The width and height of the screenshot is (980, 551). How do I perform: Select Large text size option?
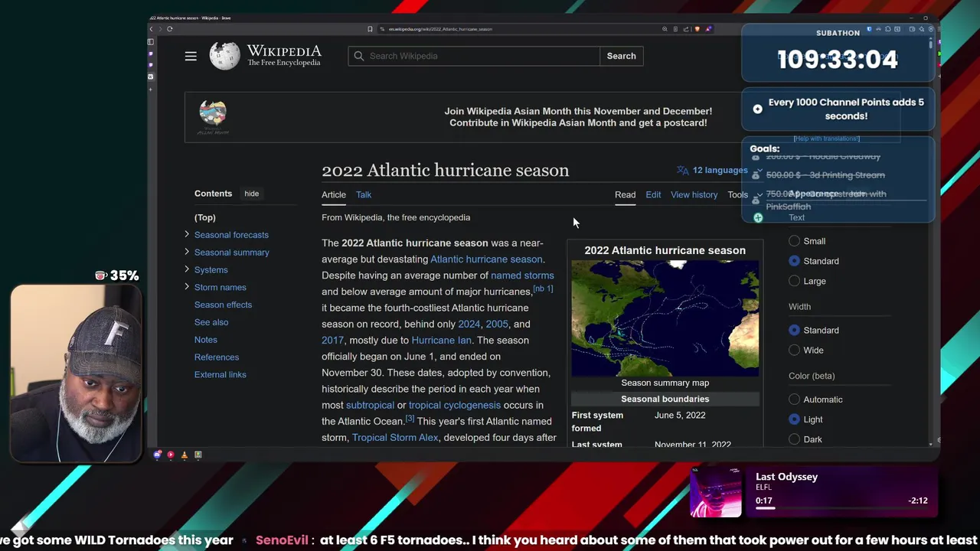click(794, 281)
